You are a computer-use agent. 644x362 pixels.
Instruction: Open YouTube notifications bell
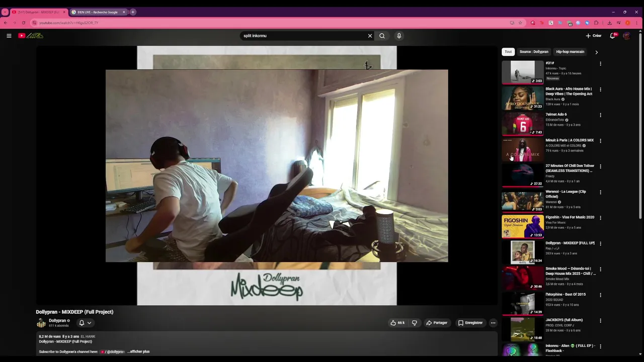pyautogui.click(x=613, y=36)
